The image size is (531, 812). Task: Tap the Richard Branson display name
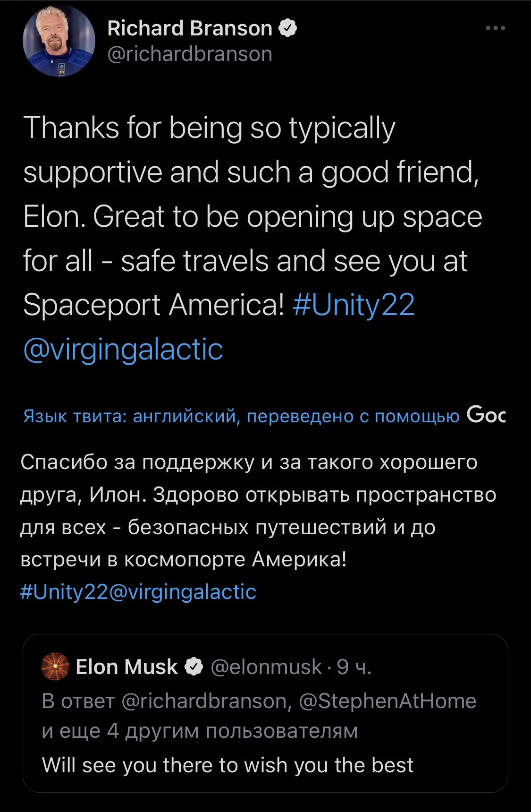coord(190,28)
